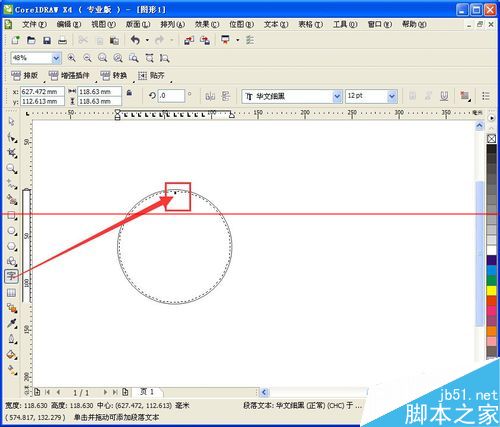Open the 文本 menu
The image size is (500, 427).
tap(276, 24)
